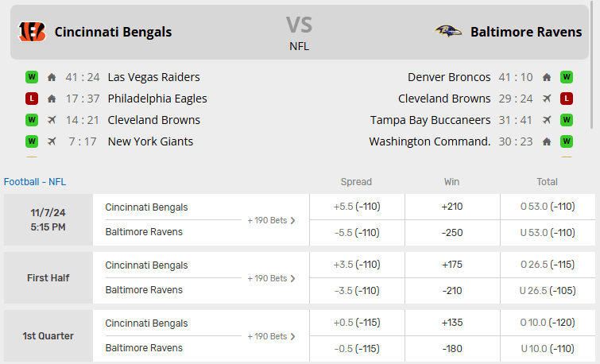600x364 pixels.
Task: Expand +190 Bets for 1st Quarter
Action: (x=271, y=336)
